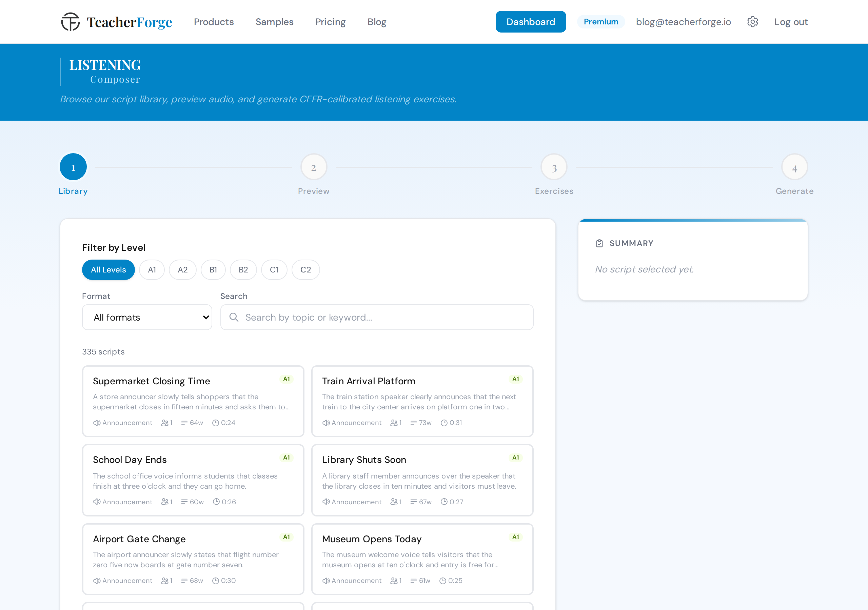Open the All formats dropdown

click(x=147, y=317)
